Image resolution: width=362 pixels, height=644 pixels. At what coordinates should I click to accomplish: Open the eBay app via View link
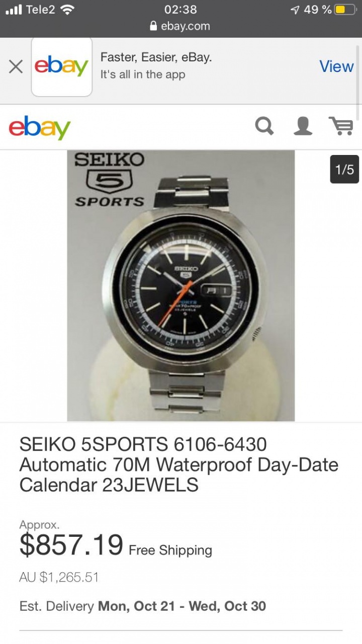click(336, 66)
